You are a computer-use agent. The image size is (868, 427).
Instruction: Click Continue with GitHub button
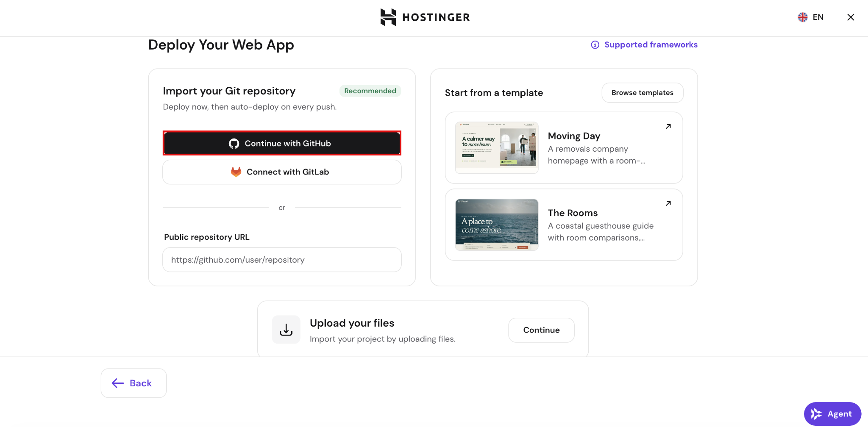tap(282, 143)
